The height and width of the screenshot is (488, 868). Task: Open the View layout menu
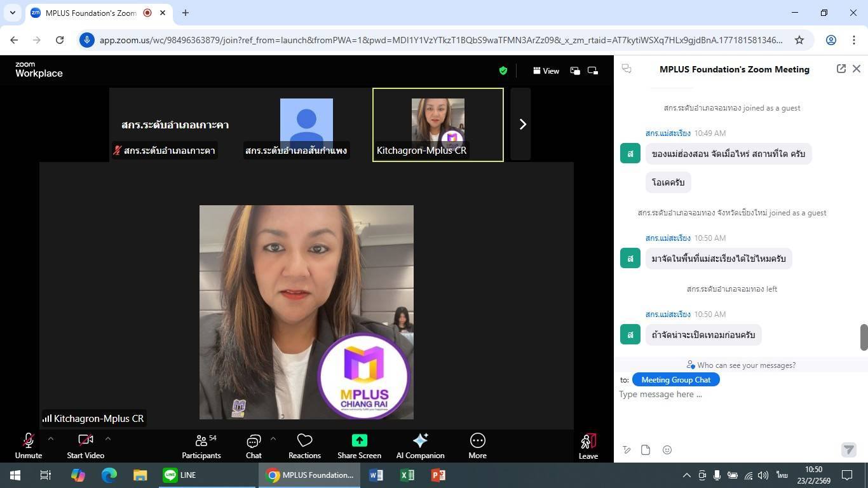[546, 71]
